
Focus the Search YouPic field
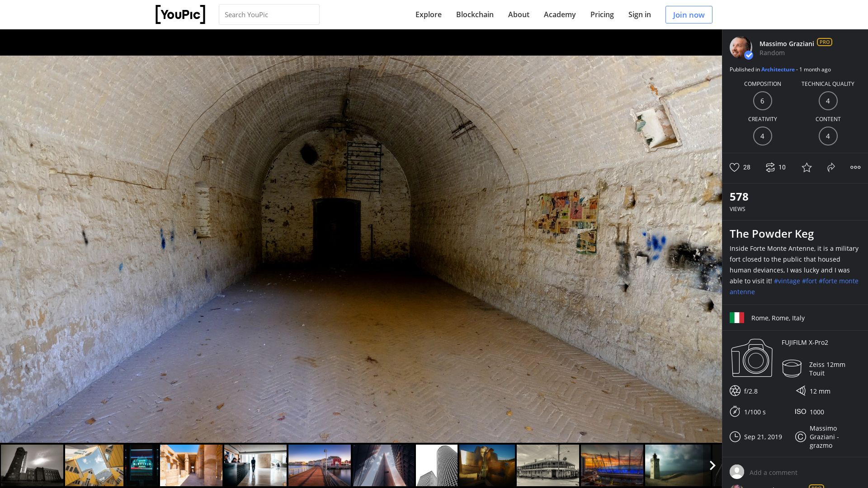click(x=269, y=14)
